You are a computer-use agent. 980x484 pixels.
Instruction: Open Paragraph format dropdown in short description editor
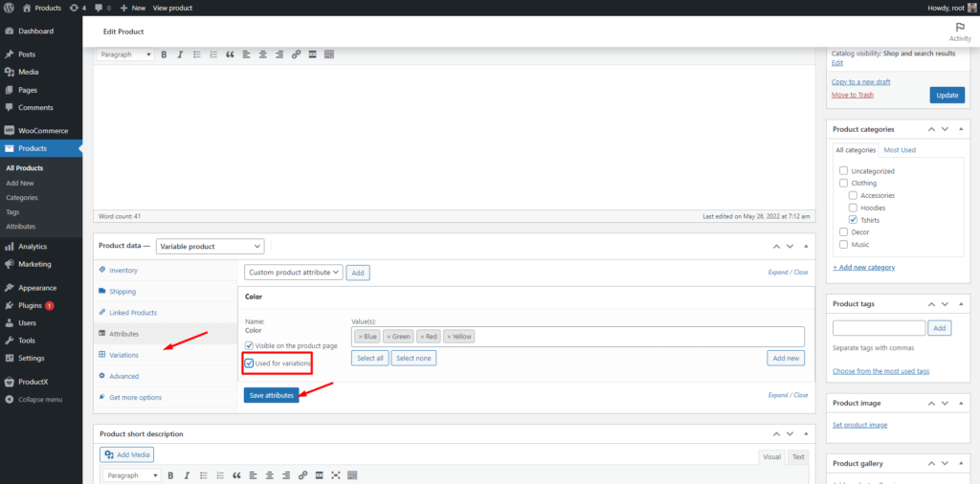tap(132, 475)
